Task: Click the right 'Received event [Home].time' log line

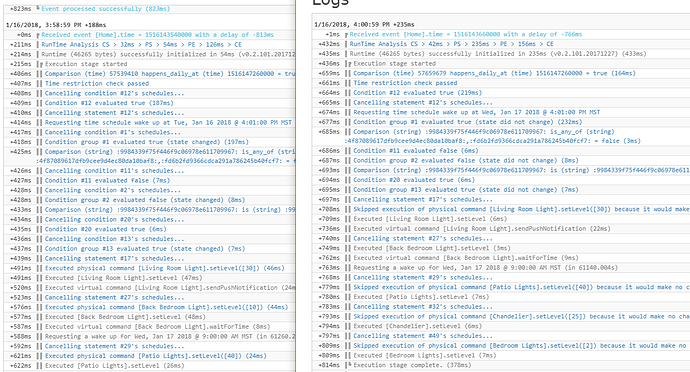Action: click(466, 34)
